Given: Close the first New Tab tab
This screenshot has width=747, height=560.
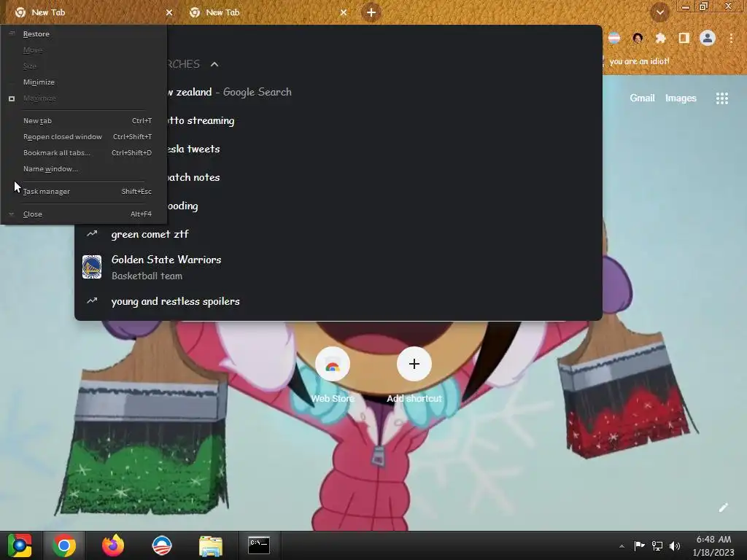Looking at the screenshot, I should pos(169,12).
